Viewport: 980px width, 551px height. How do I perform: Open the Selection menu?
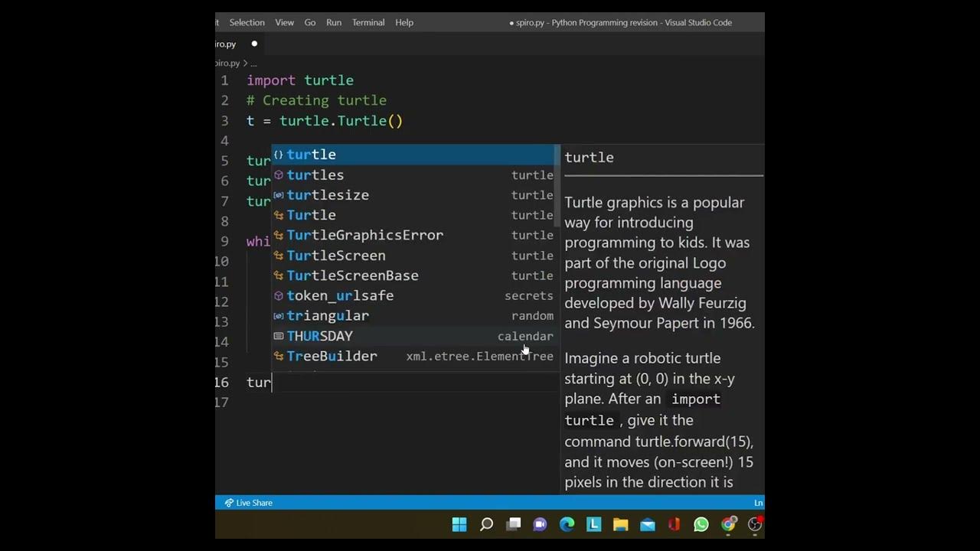[x=247, y=22]
